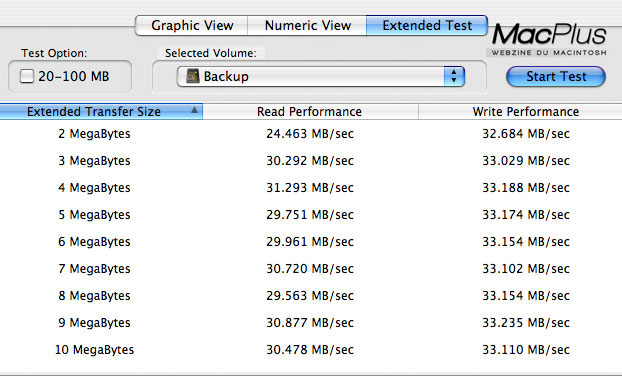Click the 33.235 MB/sec write value
Viewport: 622px width, 376px height.
tap(526, 322)
